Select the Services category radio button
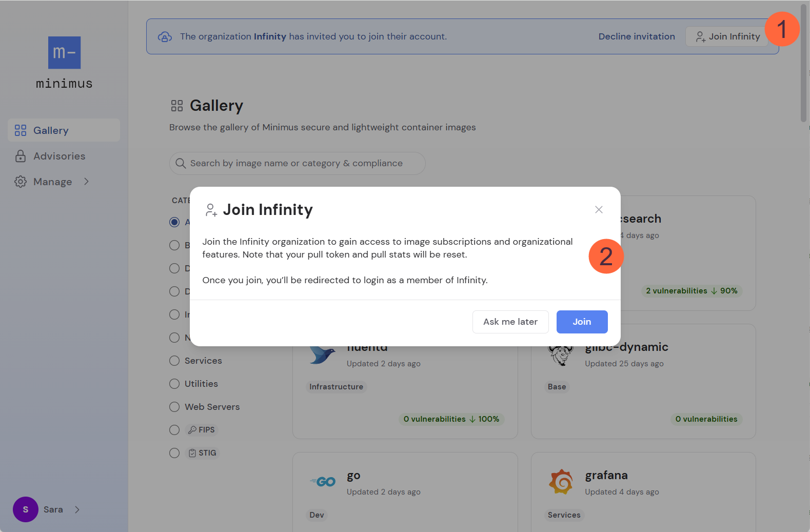This screenshot has width=810, height=532. pyautogui.click(x=174, y=361)
